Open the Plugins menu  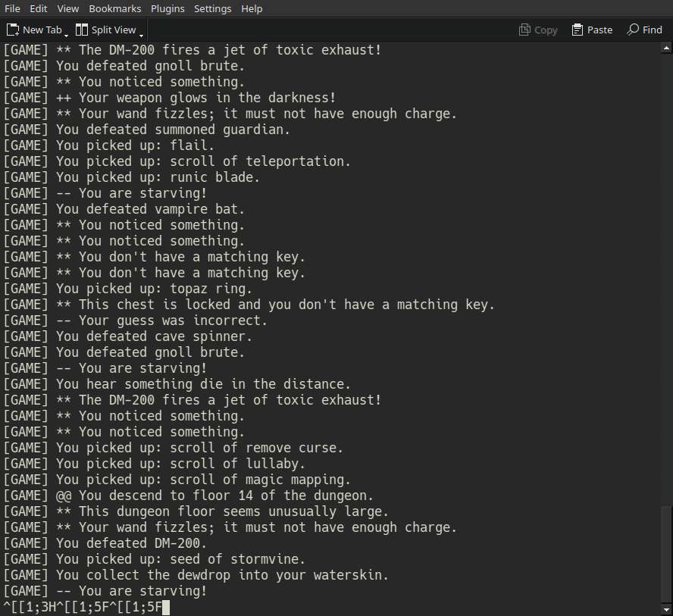167,8
